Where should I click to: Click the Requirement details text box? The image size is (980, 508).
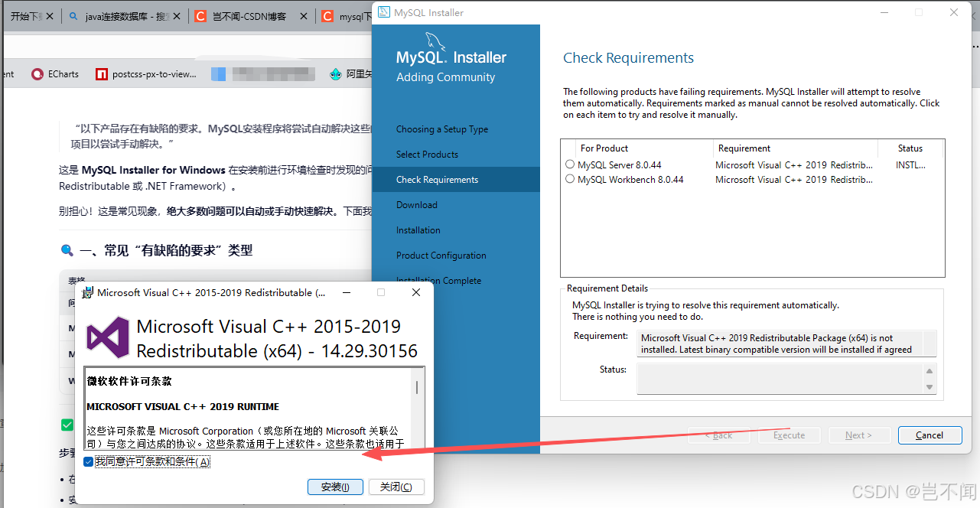point(786,344)
